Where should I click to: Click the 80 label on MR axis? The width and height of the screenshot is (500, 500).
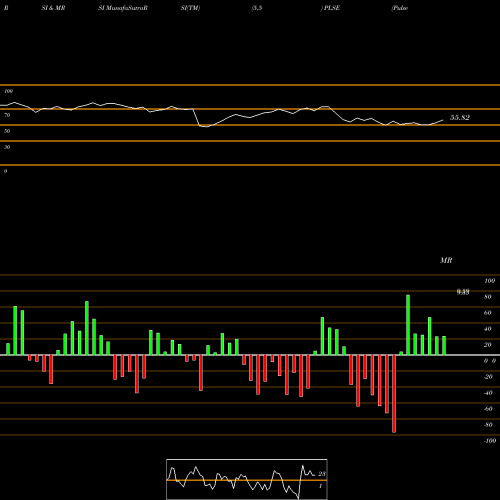click(x=488, y=297)
